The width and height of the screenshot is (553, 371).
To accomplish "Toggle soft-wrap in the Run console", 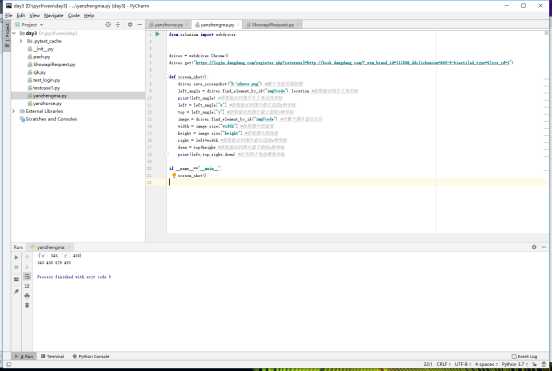I will click(x=27, y=276).
